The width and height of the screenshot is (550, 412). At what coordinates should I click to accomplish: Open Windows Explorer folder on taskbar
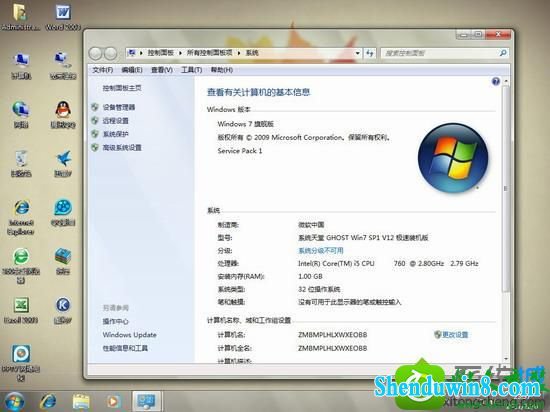click(81, 401)
